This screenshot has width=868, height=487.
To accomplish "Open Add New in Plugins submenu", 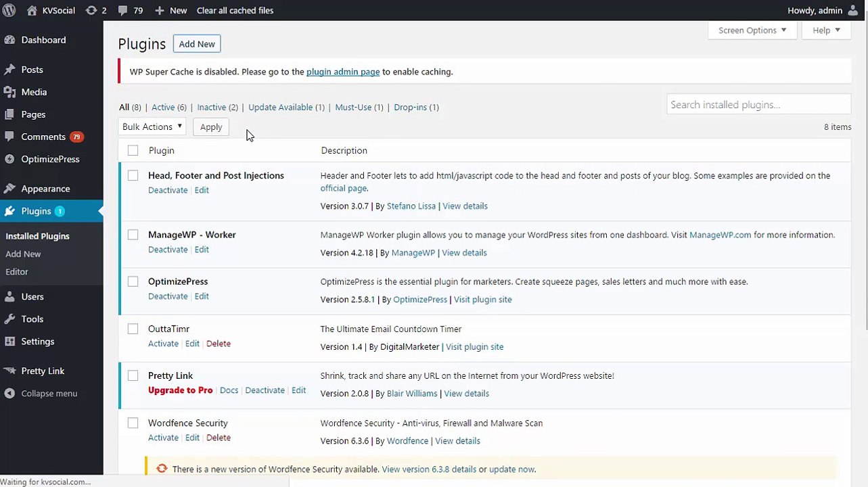I will tap(23, 254).
